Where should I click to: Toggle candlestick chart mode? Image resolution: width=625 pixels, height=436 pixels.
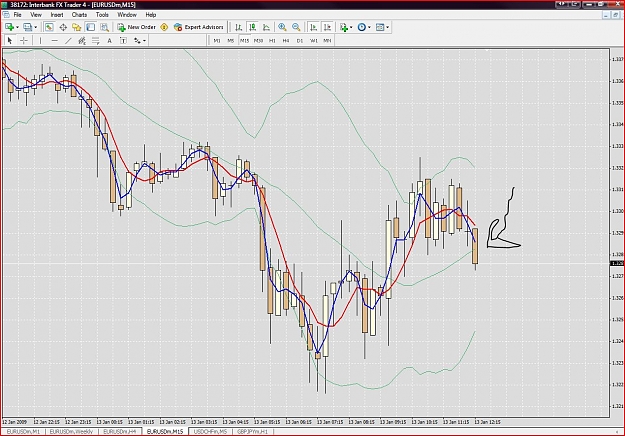pos(252,27)
